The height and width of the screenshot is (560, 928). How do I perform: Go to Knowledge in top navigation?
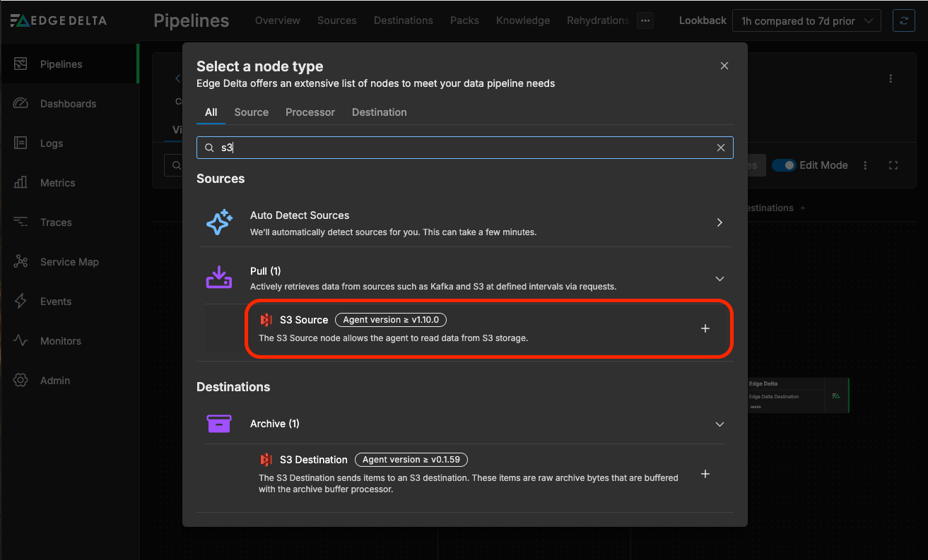pos(522,20)
